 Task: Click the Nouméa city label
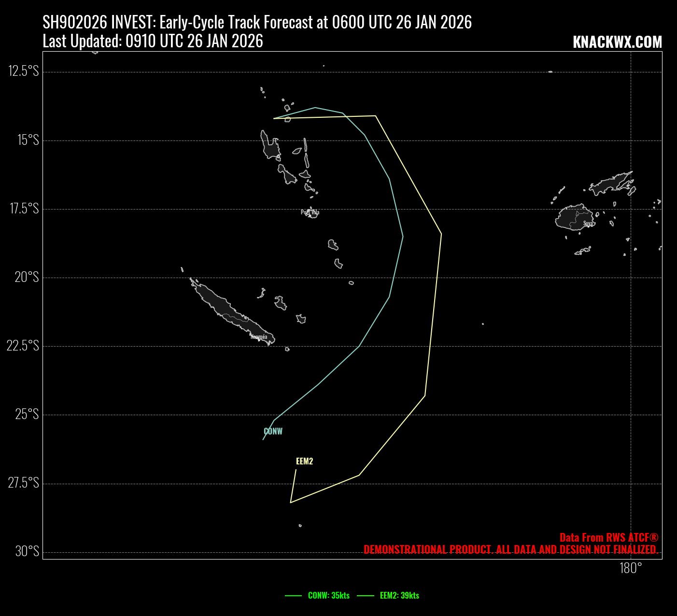[259, 336]
